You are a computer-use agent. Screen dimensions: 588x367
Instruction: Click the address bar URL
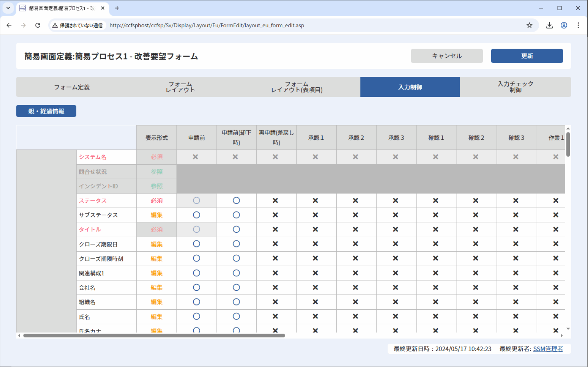pyautogui.click(x=207, y=25)
